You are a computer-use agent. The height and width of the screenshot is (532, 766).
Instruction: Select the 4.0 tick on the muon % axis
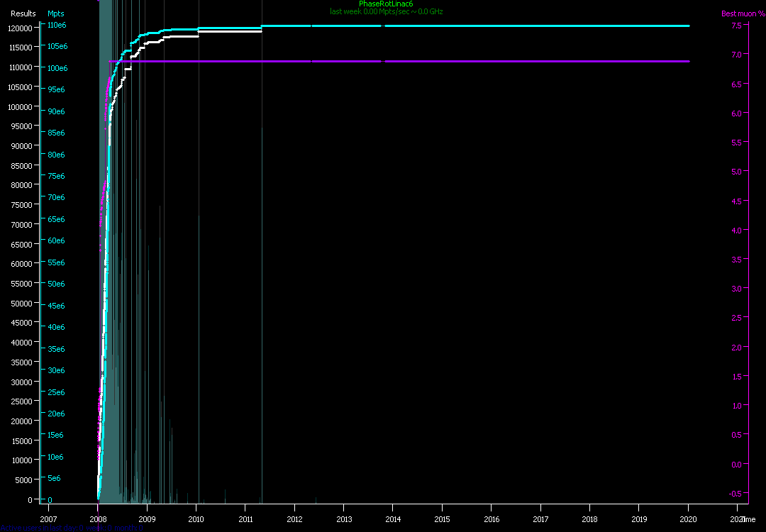(737, 231)
